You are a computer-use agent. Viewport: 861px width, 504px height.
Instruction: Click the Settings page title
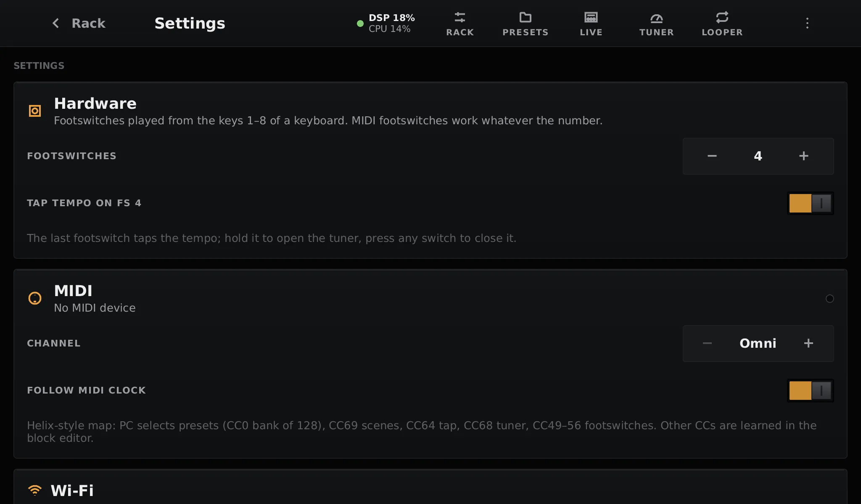click(x=190, y=23)
